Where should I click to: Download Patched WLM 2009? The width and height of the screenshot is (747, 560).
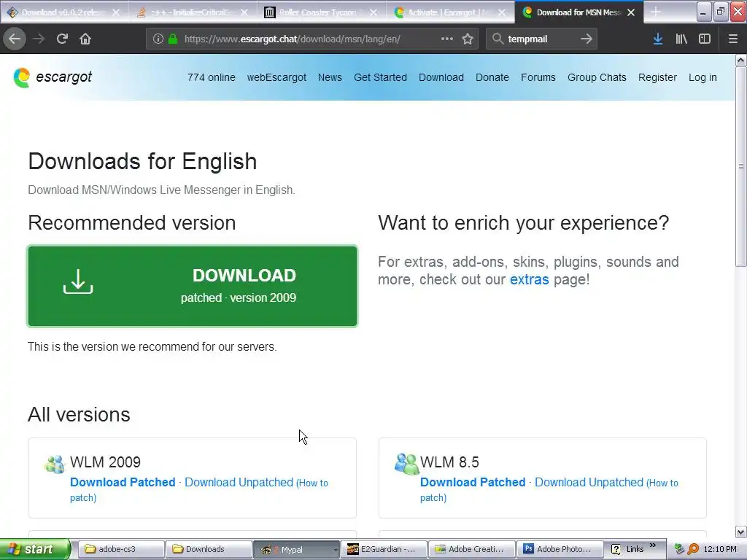pos(123,482)
